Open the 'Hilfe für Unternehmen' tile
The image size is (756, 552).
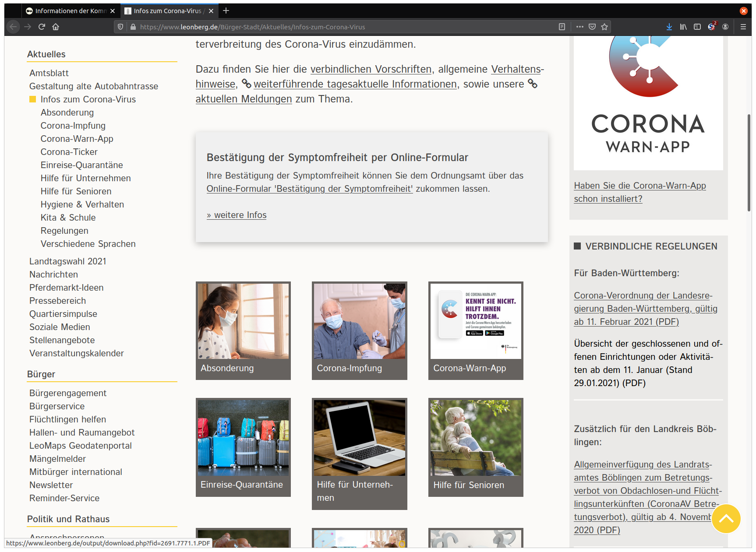359,454
